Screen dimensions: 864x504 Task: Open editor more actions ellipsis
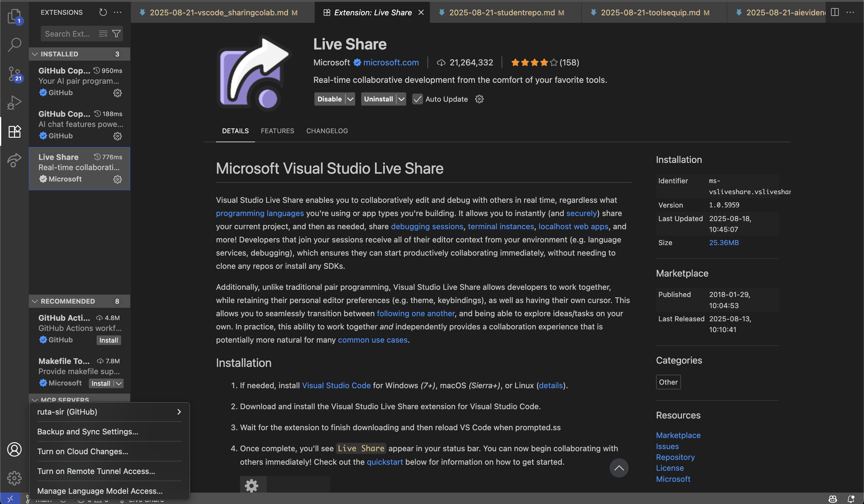pos(850,12)
